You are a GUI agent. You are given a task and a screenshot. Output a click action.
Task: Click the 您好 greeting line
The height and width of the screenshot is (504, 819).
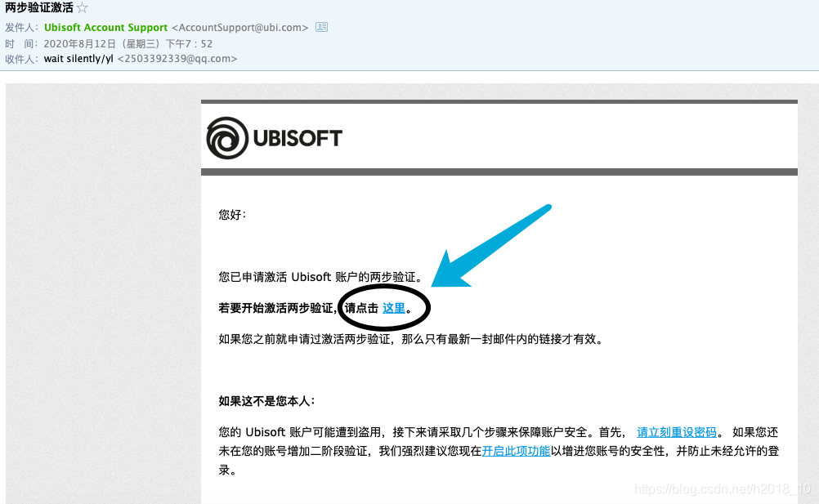[x=232, y=215]
